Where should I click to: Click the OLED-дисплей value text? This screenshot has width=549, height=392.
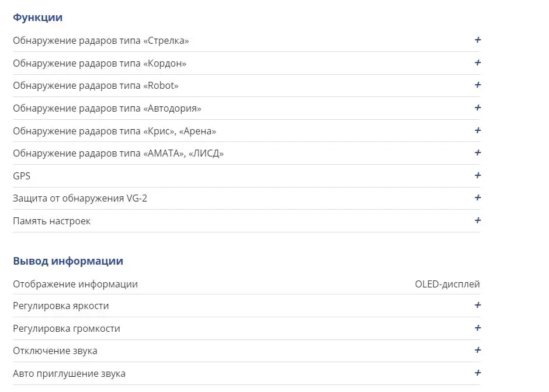(447, 285)
